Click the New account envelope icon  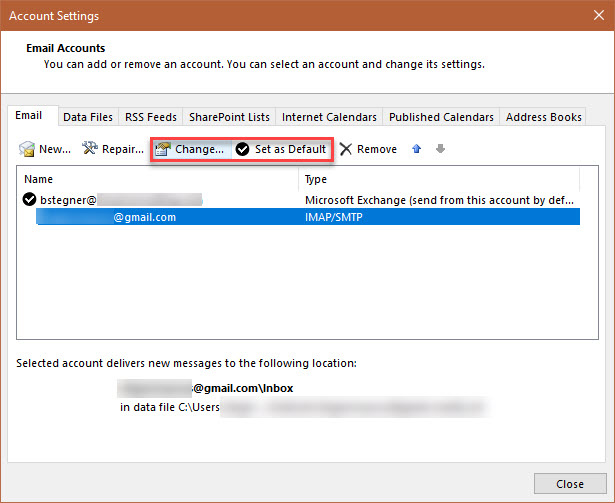pyautogui.click(x=27, y=150)
